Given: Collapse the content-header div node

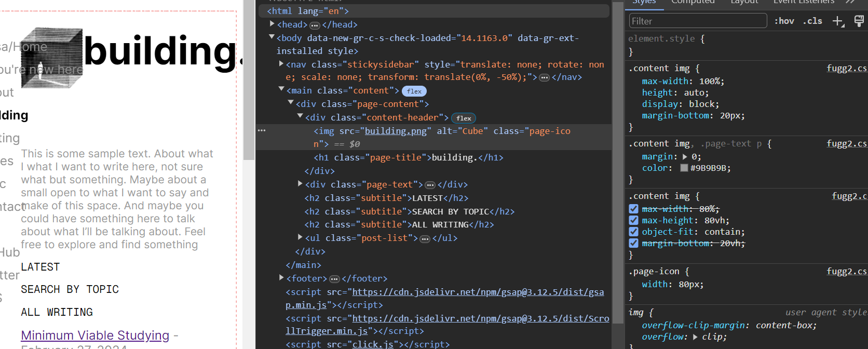Looking at the screenshot, I should point(300,117).
